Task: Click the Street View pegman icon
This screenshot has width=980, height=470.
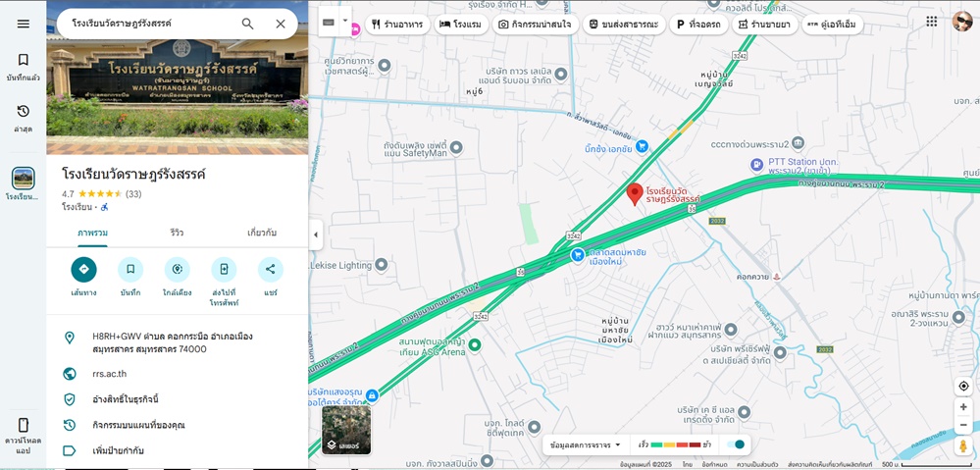Action: [963, 446]
